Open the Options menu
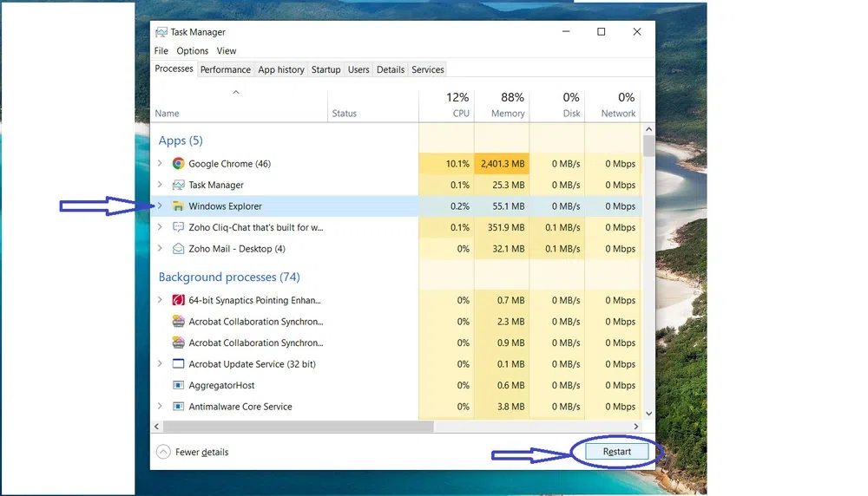 coord(193,51)
